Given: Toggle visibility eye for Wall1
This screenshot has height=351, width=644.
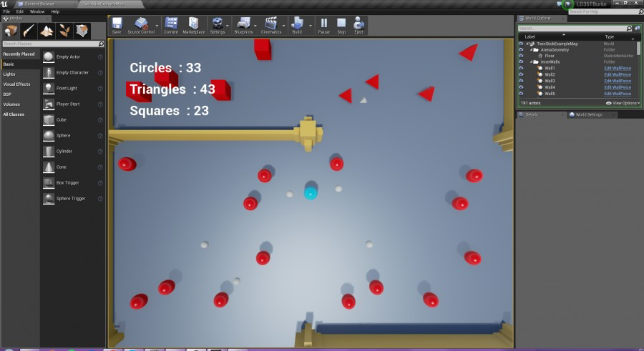Looking at the screenshot, I should click(521, 68).
